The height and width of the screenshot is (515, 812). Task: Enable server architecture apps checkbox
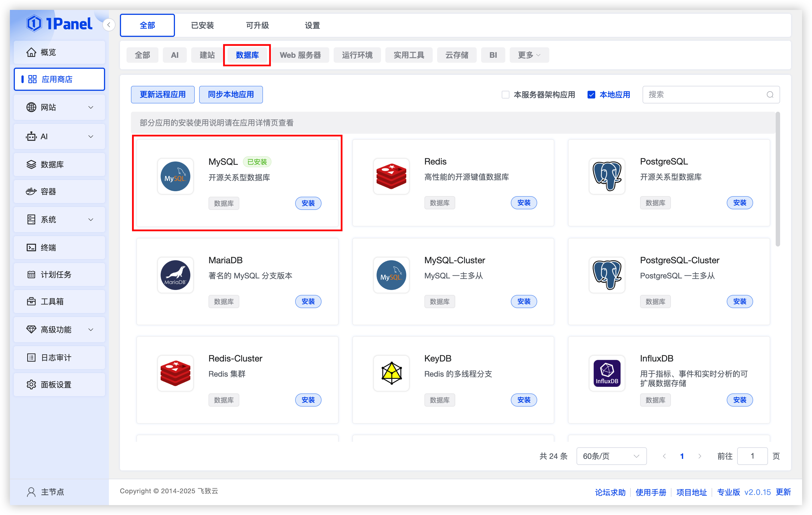coord(505,95)
